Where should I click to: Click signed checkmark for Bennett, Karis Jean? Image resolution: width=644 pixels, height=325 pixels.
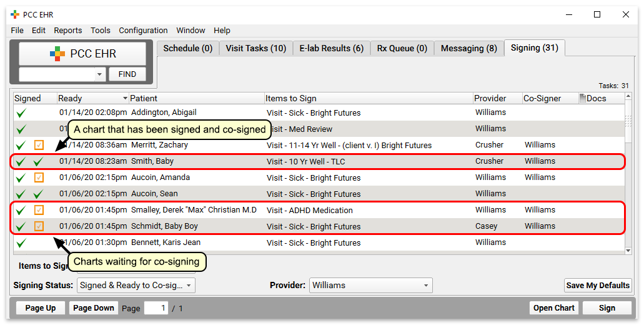tap(21, 243)
